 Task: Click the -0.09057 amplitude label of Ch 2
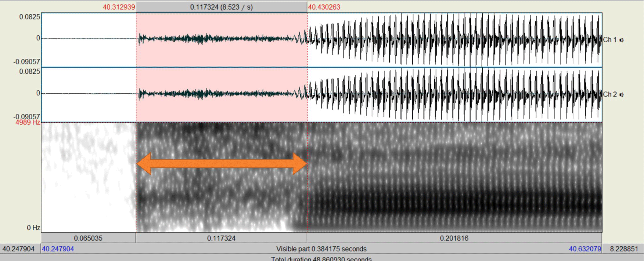tap(26, 117)
